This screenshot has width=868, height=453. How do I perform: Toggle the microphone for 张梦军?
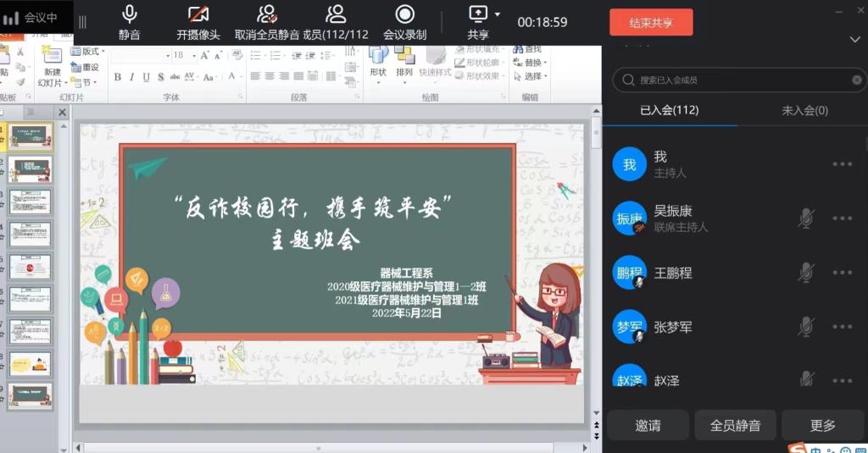[806, 327]
